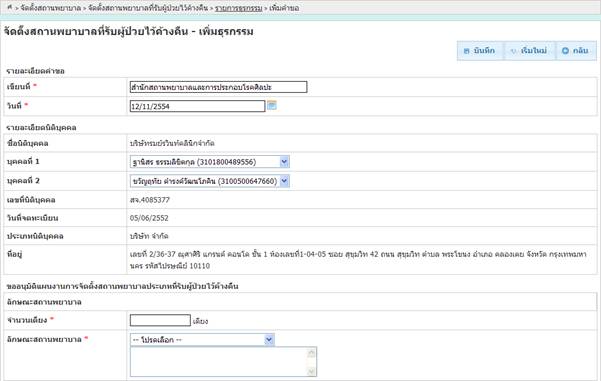This screenshot has width=601, height=381.
Task: Click breadcrumb จัดตั้งสถานพยาบาลที่รับผู้ป่วยไว้ค้างคืน
Action: 148,8
